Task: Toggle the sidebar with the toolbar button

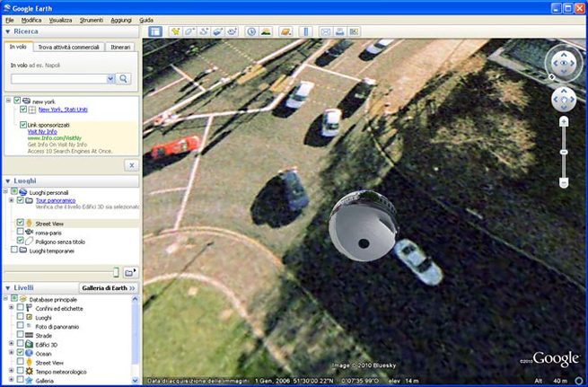Action: pos(155,31)
